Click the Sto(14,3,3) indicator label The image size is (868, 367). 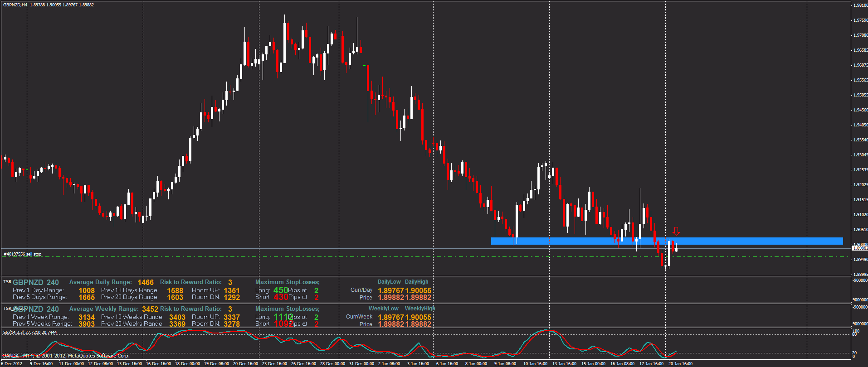click(30, 333)
